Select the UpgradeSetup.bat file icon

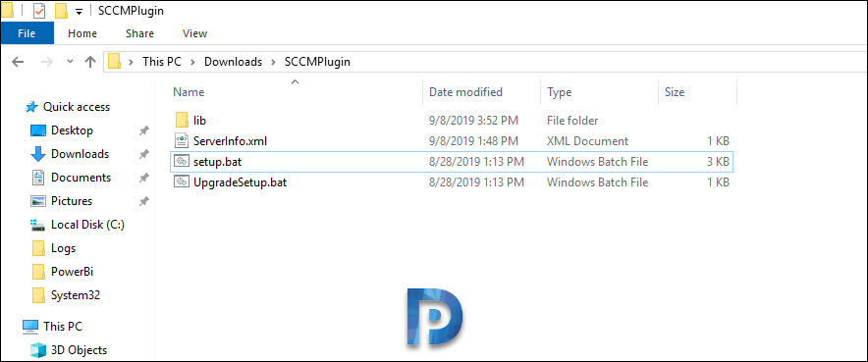coord(182,181)
